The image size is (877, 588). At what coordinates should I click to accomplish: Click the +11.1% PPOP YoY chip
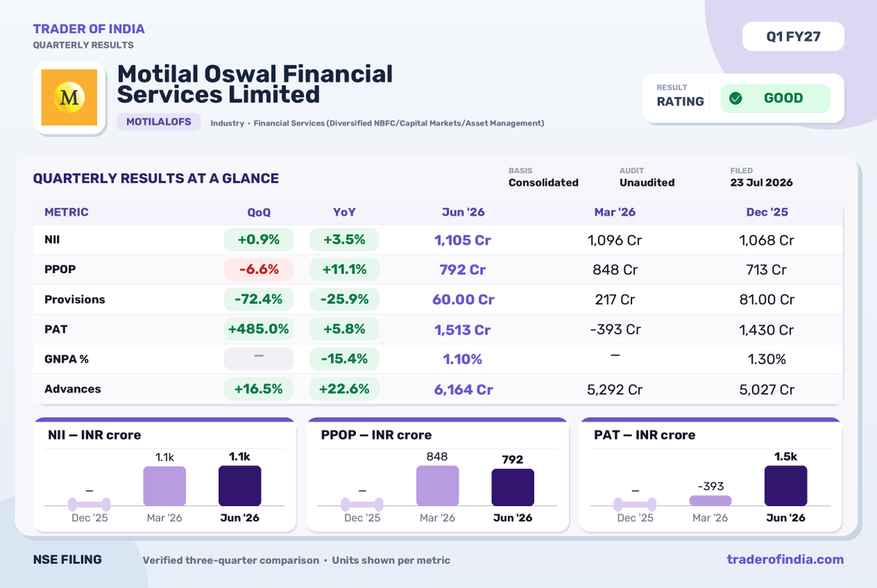[344, 270]
